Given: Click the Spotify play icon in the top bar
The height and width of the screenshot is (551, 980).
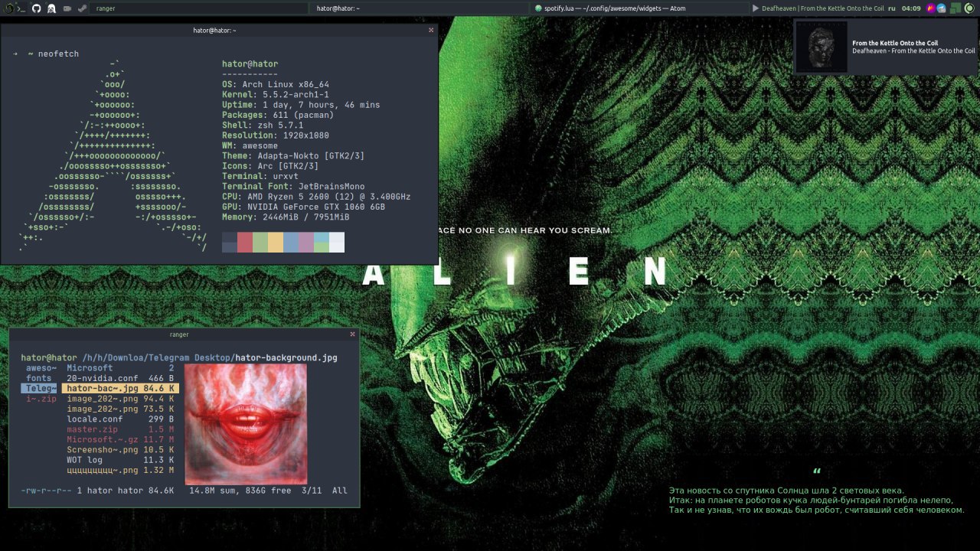Looking at the screenshot, I should (x=756, y=8).
